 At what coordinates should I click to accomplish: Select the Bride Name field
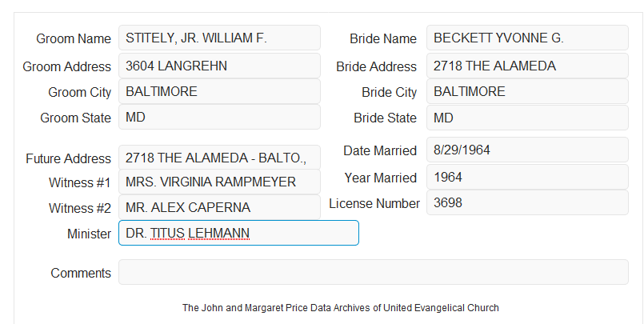click(x=527, y=38)
